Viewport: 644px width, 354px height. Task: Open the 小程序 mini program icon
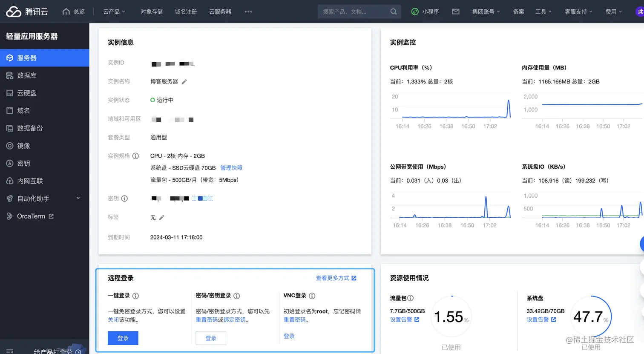click(415, 12)
